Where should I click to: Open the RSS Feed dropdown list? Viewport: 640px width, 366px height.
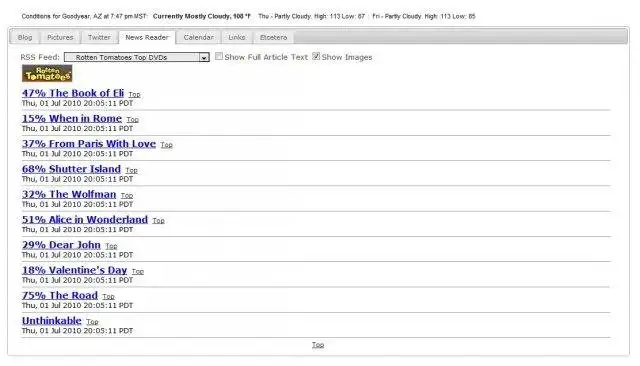[x=137, y=58]
